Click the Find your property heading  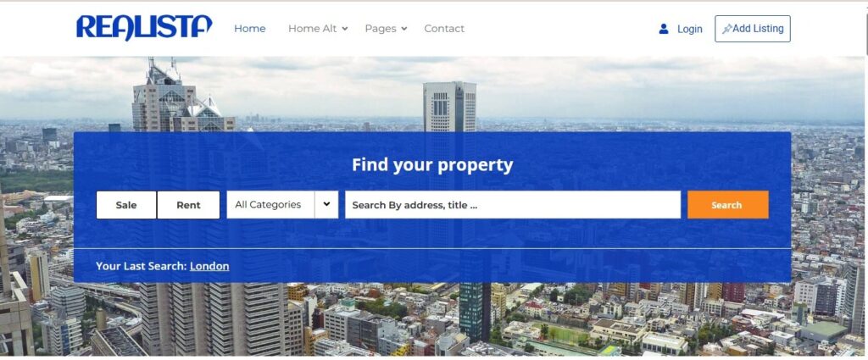pyautogui.click(x=432, y=165)
